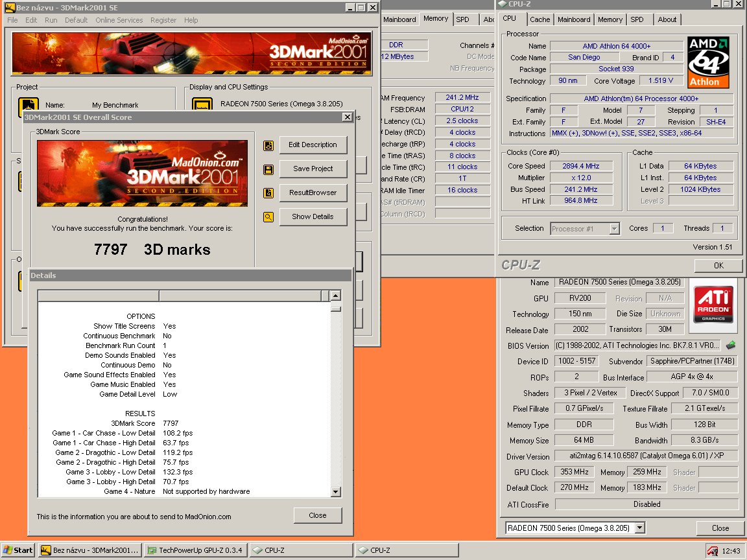
Task: Select the CPU tab in front CPU-Z
Action: pos(509,19)
